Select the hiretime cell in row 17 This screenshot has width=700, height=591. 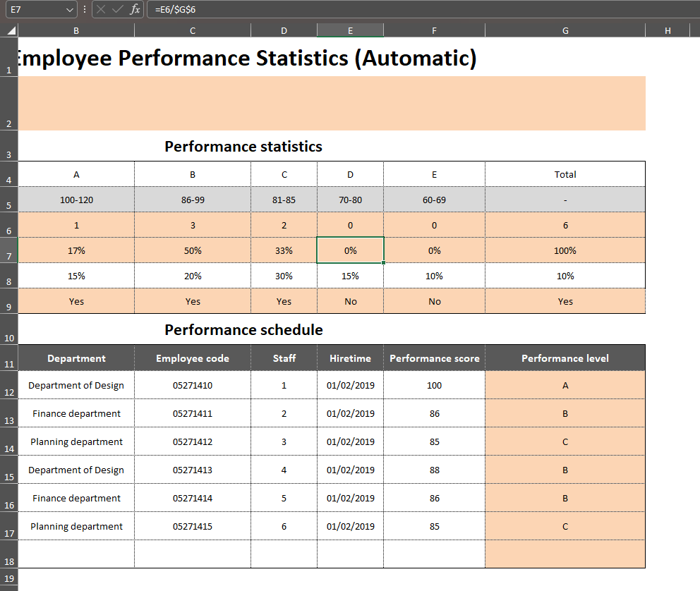(351, 526)
